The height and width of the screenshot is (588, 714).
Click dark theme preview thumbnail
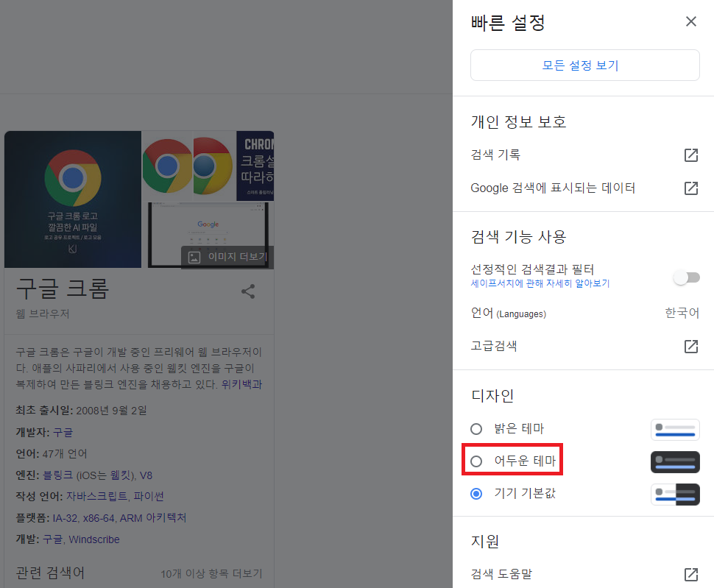click(x=675, y=462)
